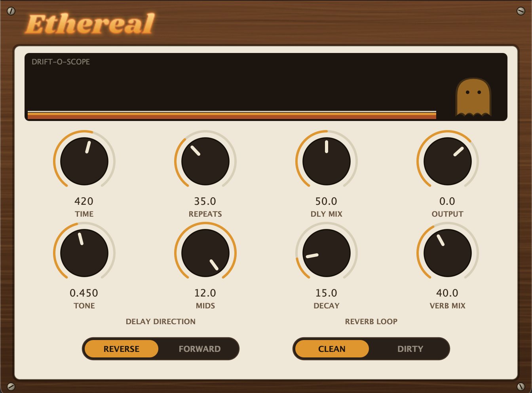Click the MIDS label text
532x393 pixels.
tap(205, 306)
